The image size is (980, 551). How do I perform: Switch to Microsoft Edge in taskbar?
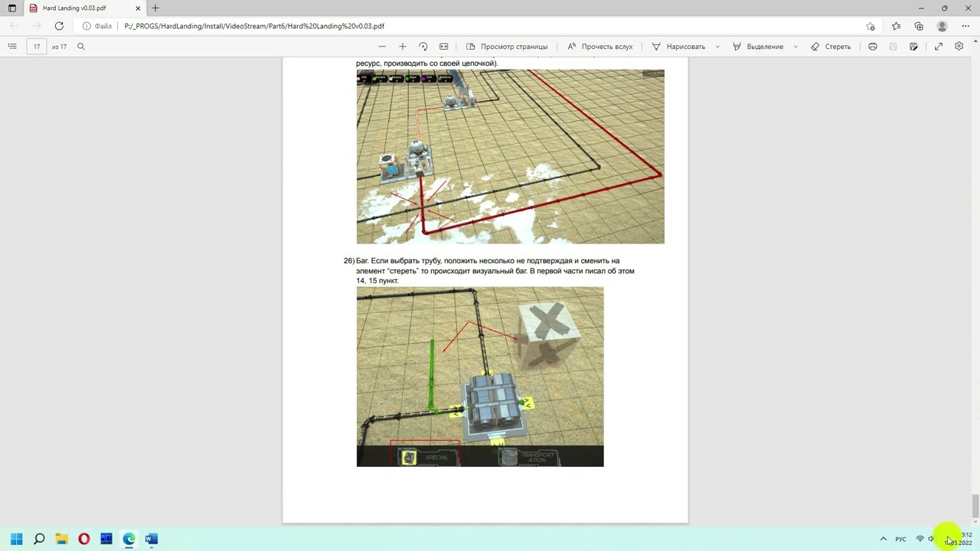tap(129, 539)
